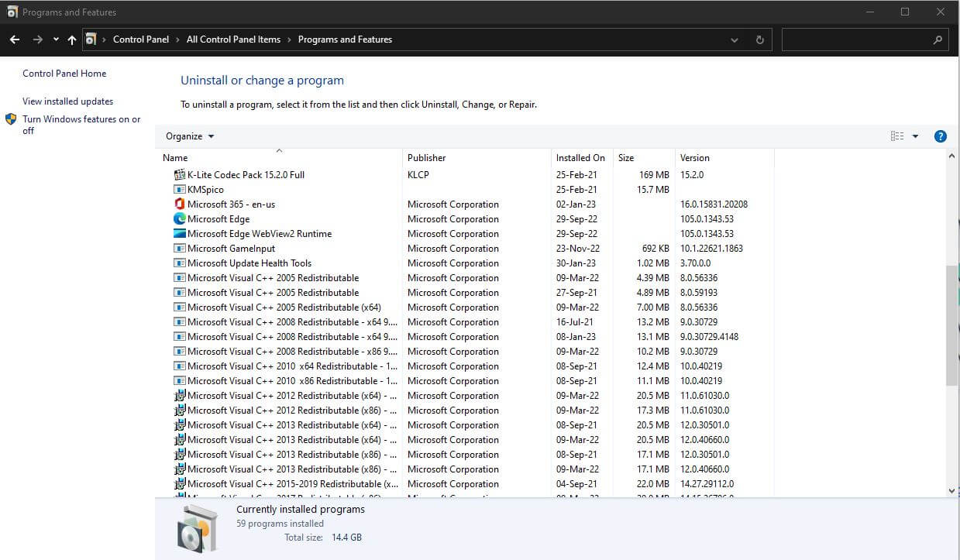
Task: Click the scrollbar up arrow
Action: pyautogui.click(x=952, y=156)
